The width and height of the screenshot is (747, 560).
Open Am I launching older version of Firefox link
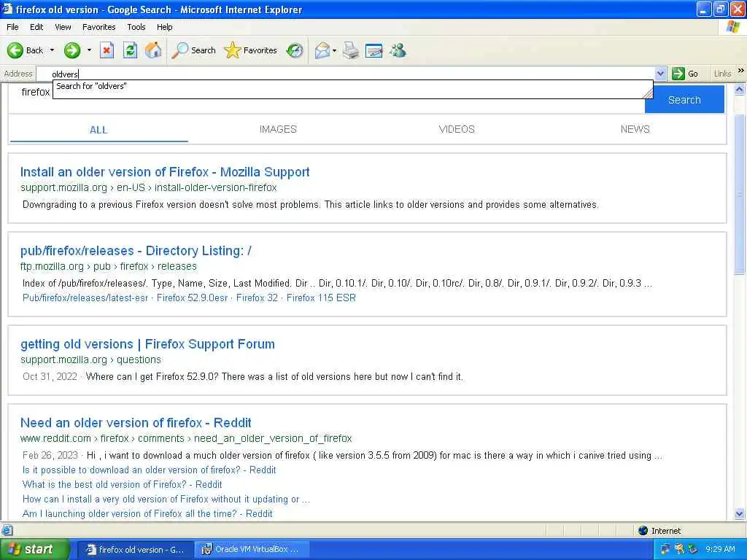[x=147, y=513]
